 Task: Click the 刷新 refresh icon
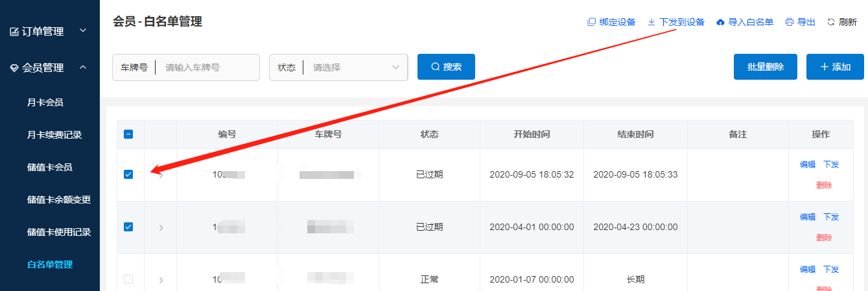tap(831, 22)
